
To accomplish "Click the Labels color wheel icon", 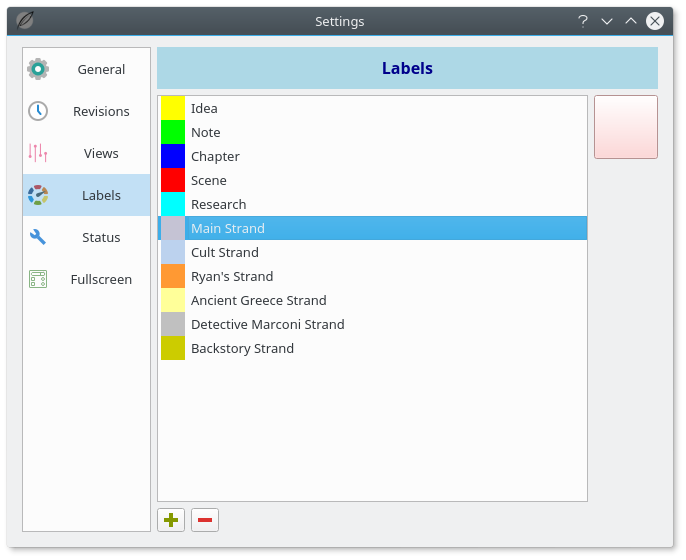I will pos(38,195).
